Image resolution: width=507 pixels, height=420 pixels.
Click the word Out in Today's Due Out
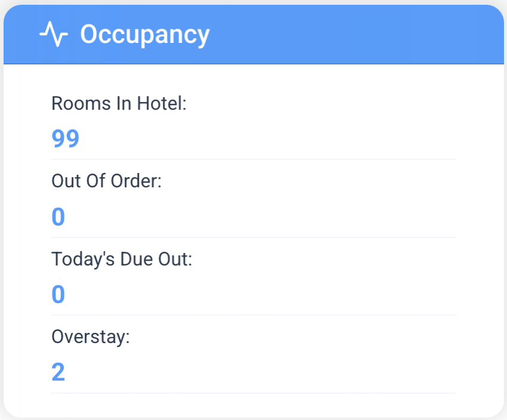click(x=175, y=259)
